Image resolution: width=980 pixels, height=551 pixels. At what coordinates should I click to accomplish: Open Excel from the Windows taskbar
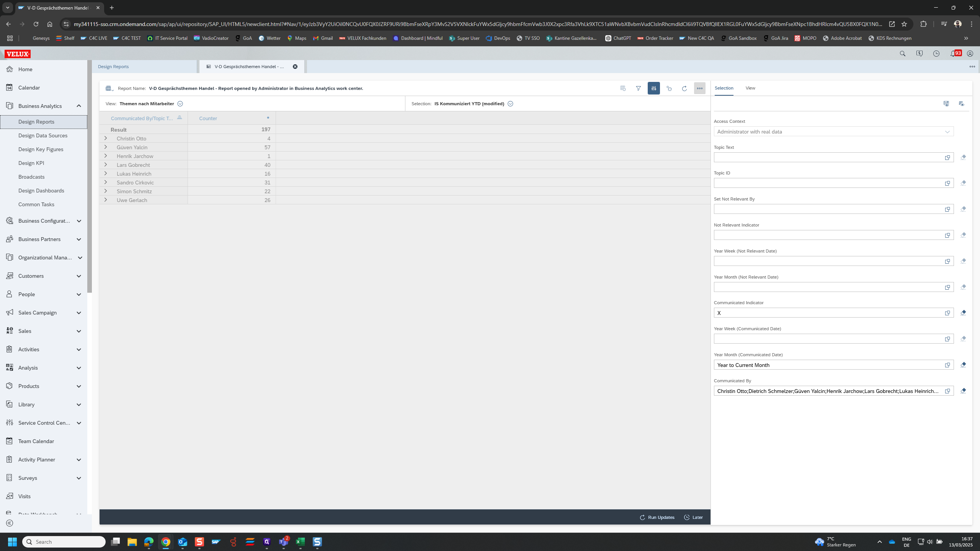[x=300, y=541]
